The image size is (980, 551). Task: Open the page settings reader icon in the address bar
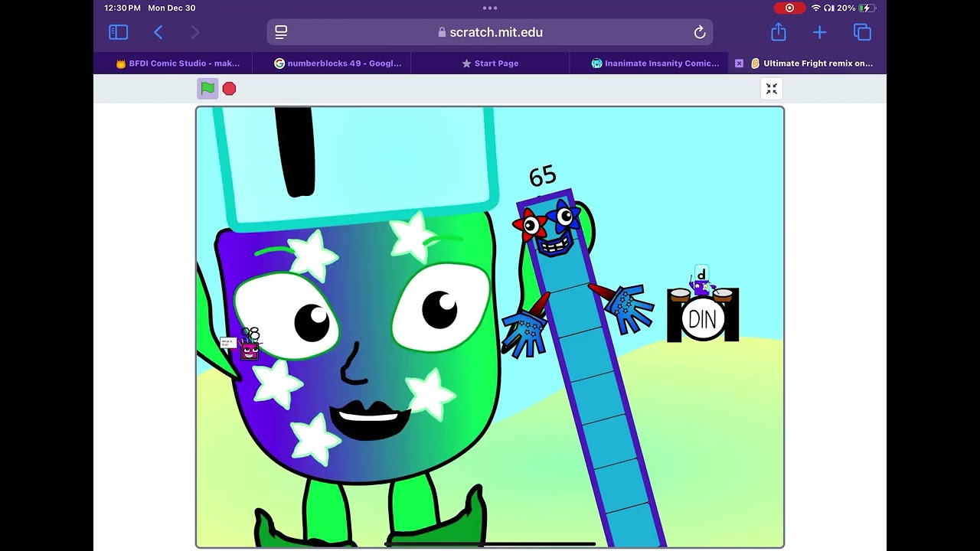coord(281,32)
